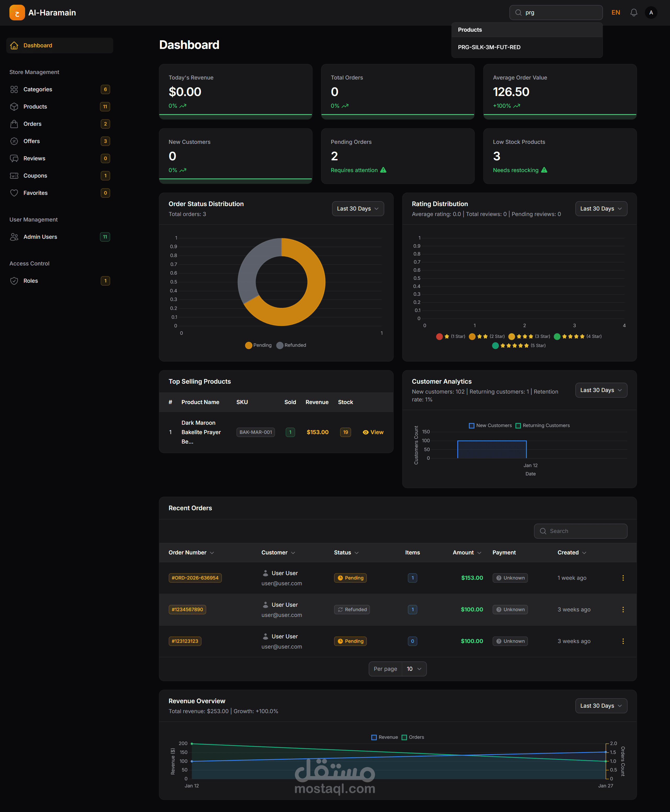
Task: Expand Per page 10 dropdown
Action: click(414, 669)
